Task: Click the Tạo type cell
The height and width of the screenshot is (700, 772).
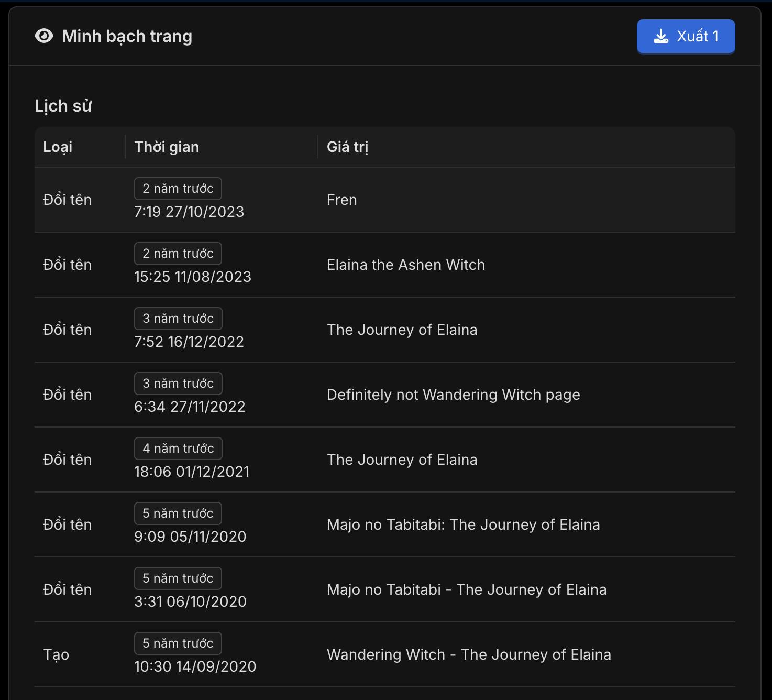Action: (x=56, y=654)
